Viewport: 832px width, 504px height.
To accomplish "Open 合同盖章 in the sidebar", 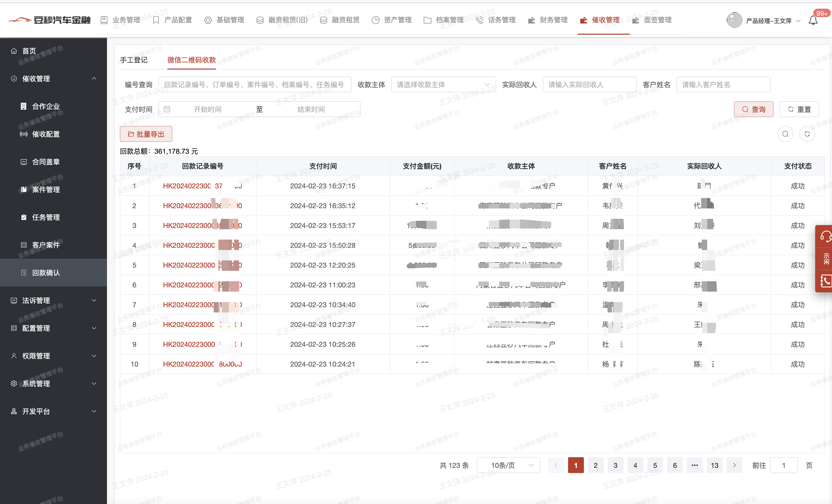I will click(46, 162).
